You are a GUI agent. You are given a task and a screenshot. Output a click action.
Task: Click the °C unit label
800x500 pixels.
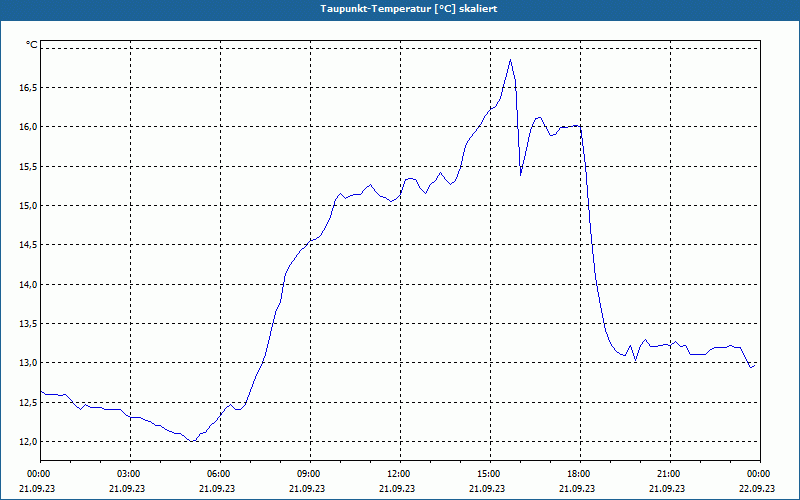point(32,45)
